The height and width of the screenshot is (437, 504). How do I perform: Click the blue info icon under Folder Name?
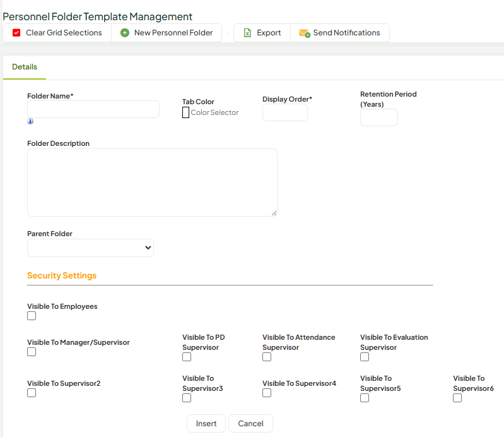(x=30, y=121)
